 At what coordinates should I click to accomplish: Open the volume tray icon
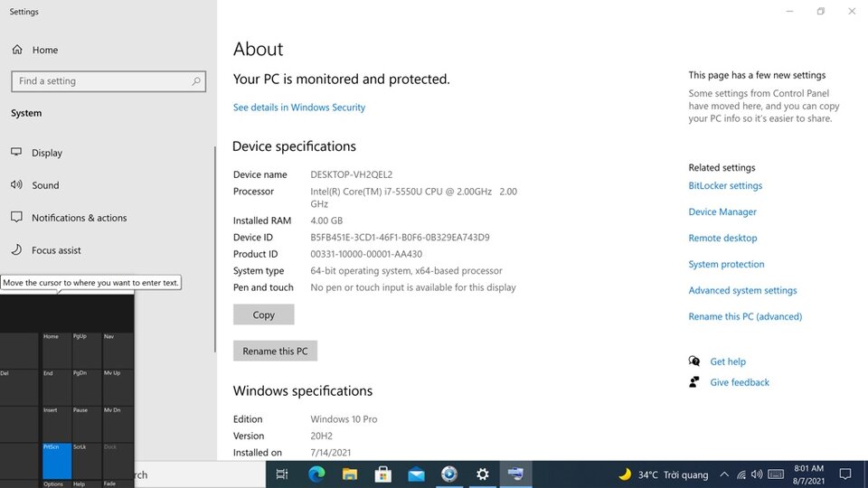point(757,474)
